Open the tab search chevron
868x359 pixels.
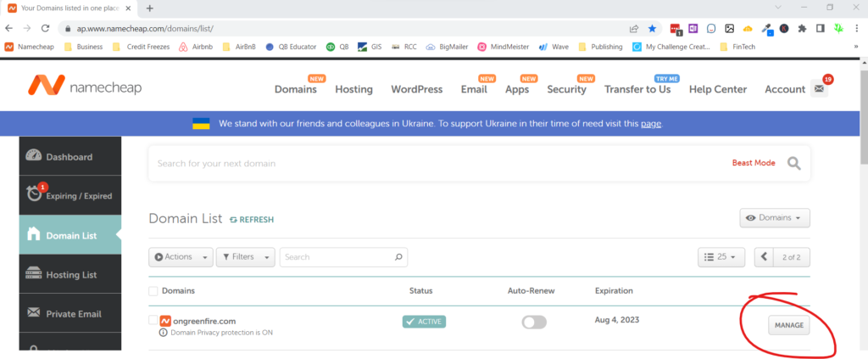click(x=778, y=8)
